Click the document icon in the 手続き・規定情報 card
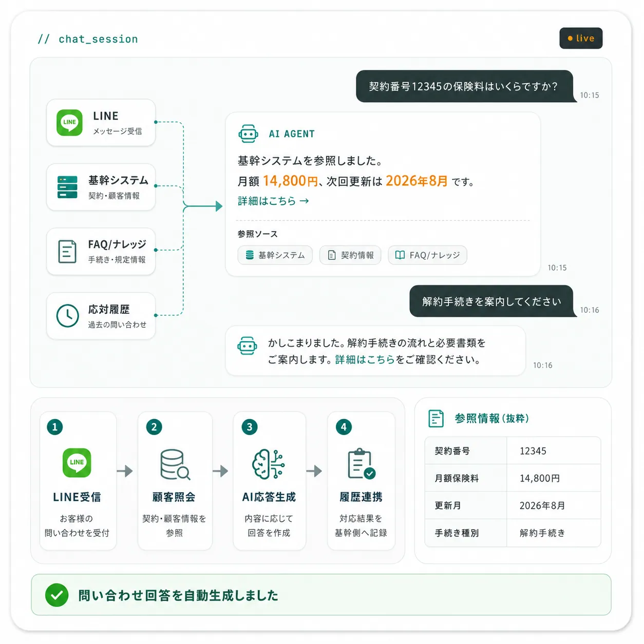Screen dimensions: 644x644 67,252
